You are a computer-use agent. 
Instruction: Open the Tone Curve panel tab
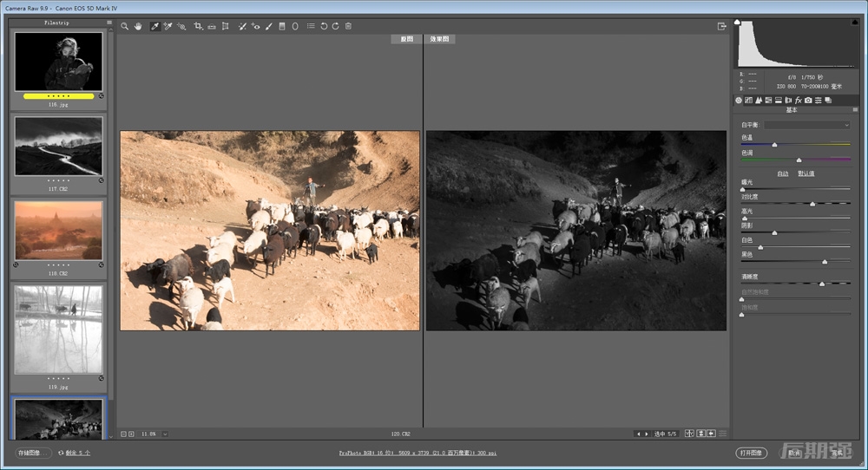tap(748, 100)
